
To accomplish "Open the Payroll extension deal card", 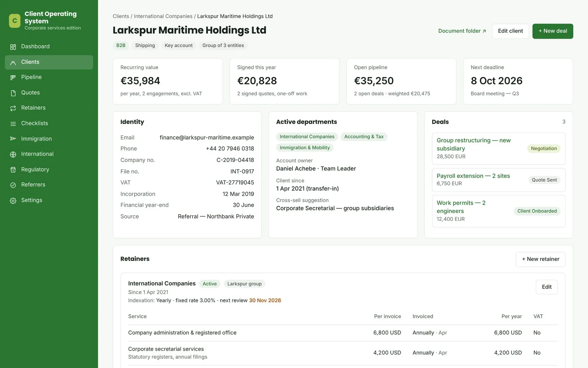I will 498,180.
